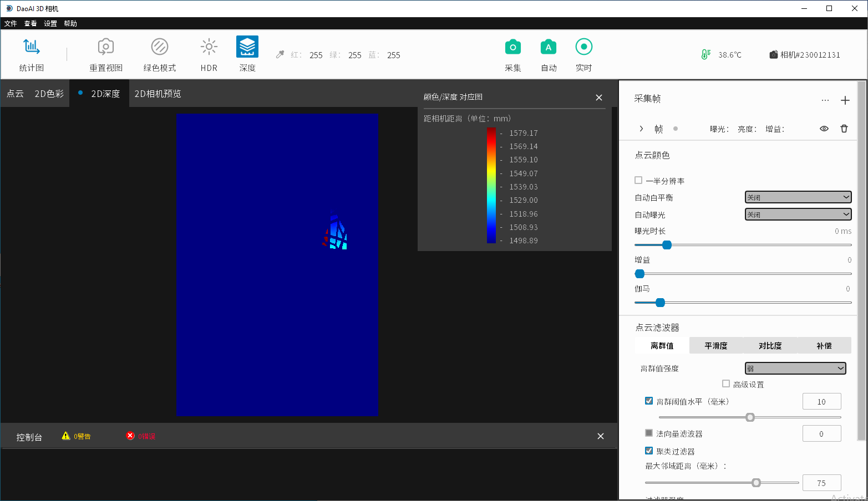868x501 pixels.
Task: Click the depth color scale gradient bar
Action: coord(491,185)
